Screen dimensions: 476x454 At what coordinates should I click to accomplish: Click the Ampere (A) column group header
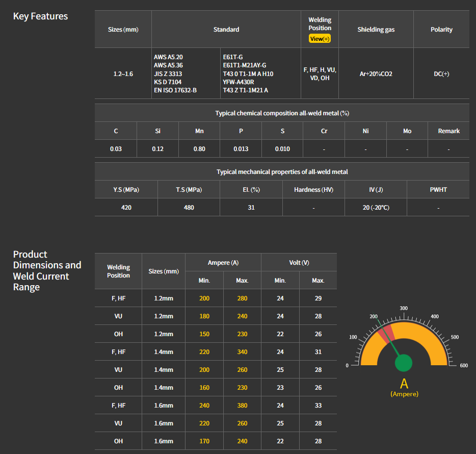point(223,263)
